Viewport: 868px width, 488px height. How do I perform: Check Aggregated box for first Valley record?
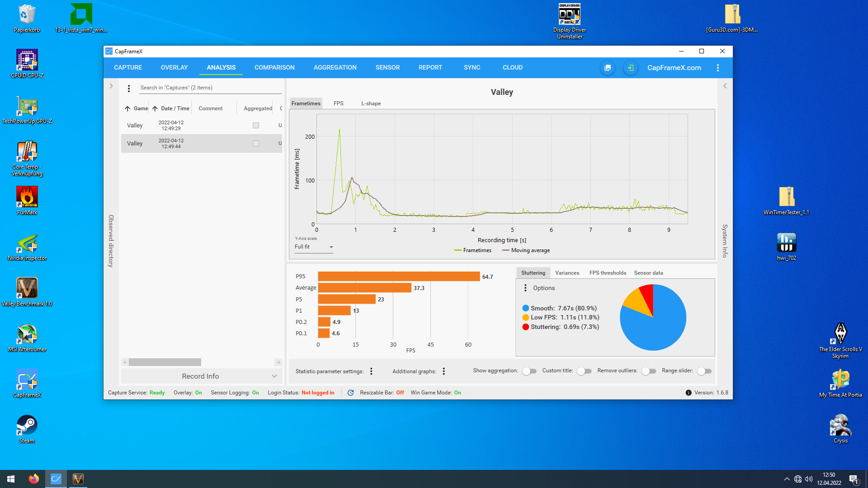[x=256, y=126]
